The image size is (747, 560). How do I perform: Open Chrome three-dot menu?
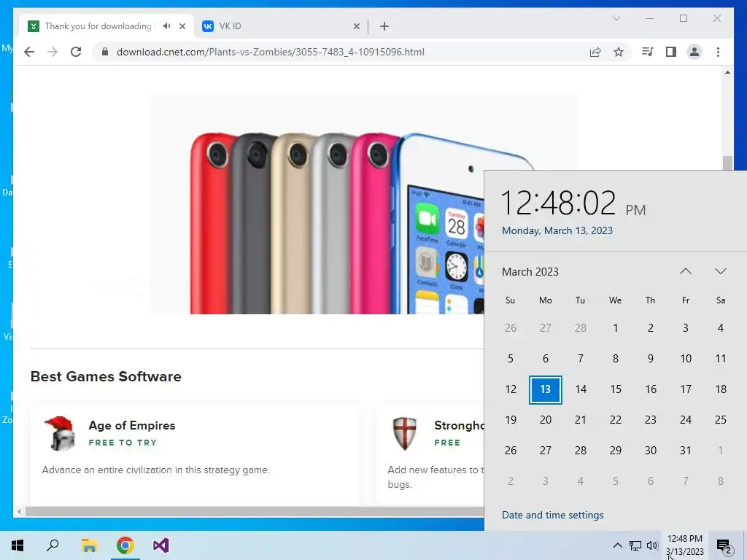(x=718, y=52)
